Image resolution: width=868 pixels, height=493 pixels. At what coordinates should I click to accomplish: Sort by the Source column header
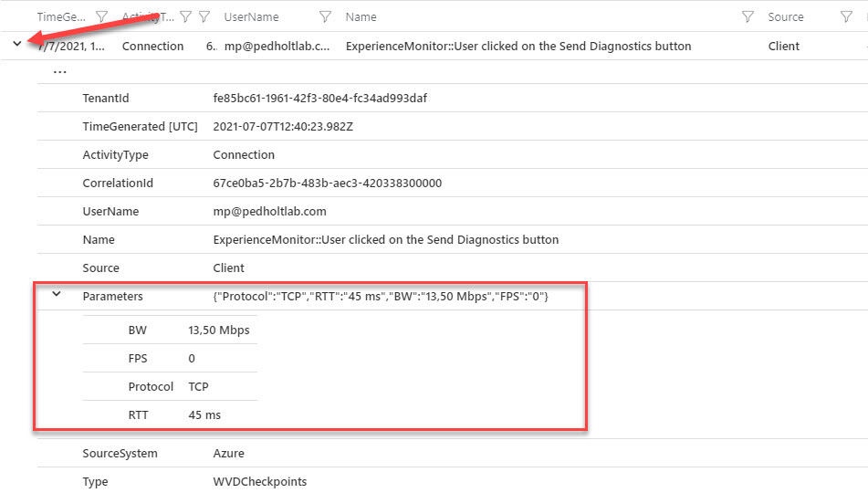pos(786,17)
